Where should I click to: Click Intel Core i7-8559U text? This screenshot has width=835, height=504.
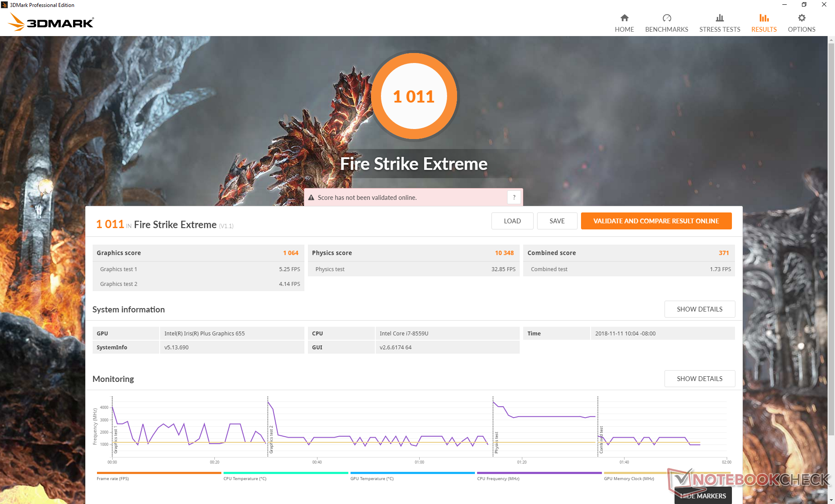click(x=404, y=333)
